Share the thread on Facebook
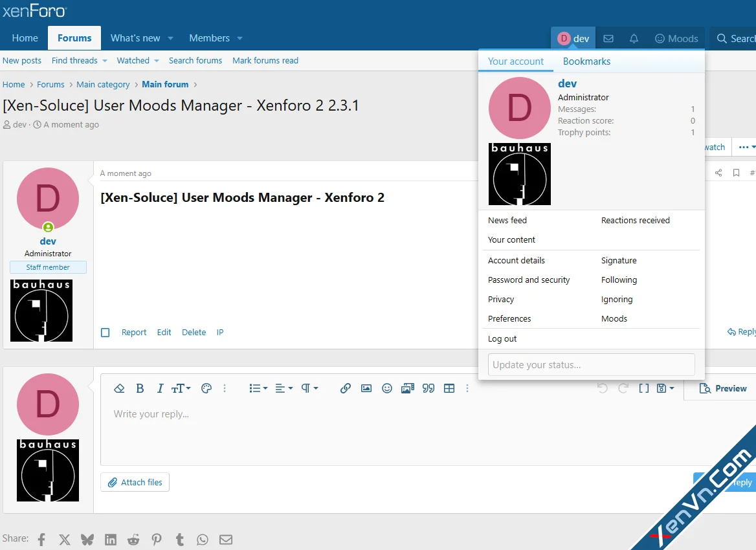756x550 pixels. coord(42,540)
